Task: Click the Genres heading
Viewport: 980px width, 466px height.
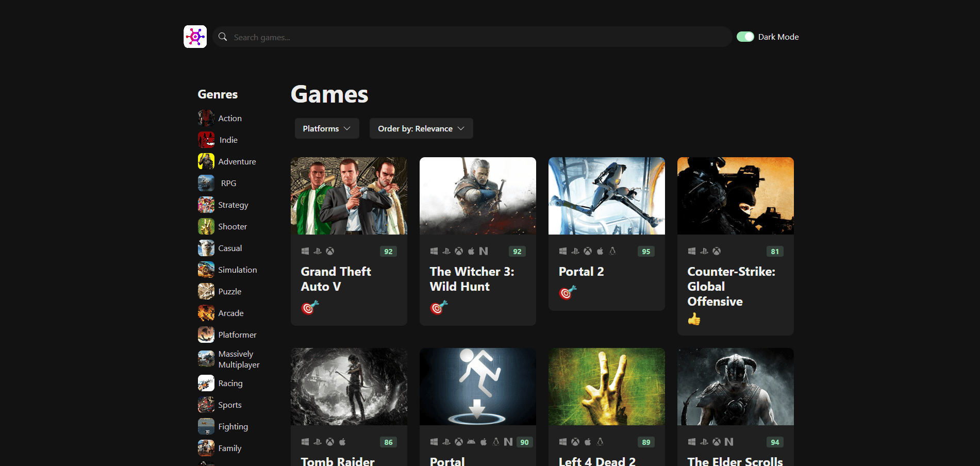Action: [x=218, y=94]
